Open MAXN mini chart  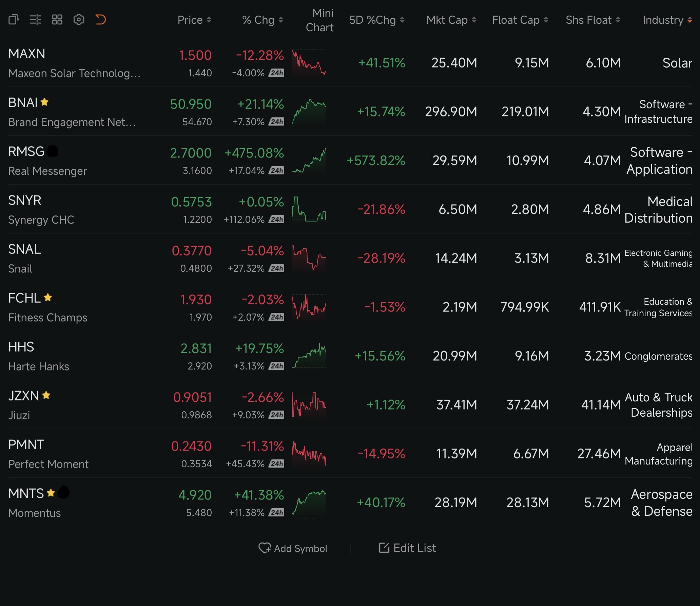pyautogui.click(x=309, y=63)
